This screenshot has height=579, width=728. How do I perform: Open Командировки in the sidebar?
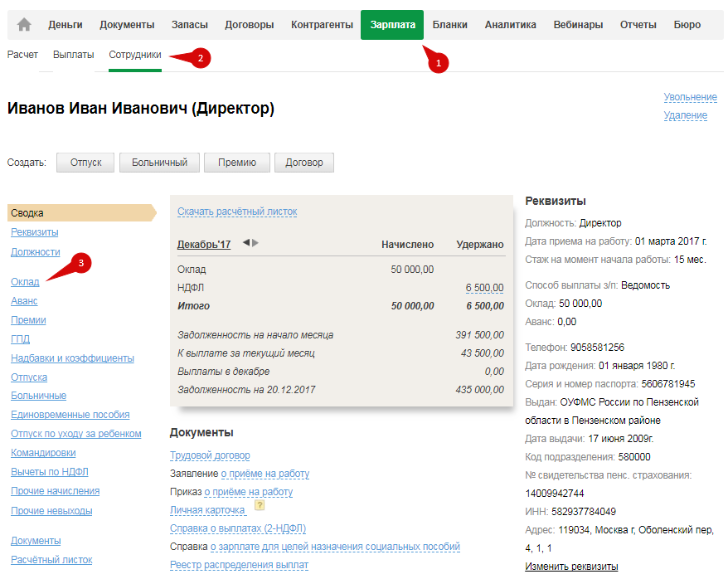[x=43, y=453]
